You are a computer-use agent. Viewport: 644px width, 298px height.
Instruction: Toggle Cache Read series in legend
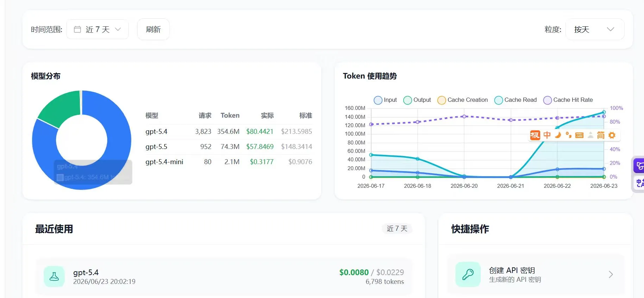coord(516,100)
